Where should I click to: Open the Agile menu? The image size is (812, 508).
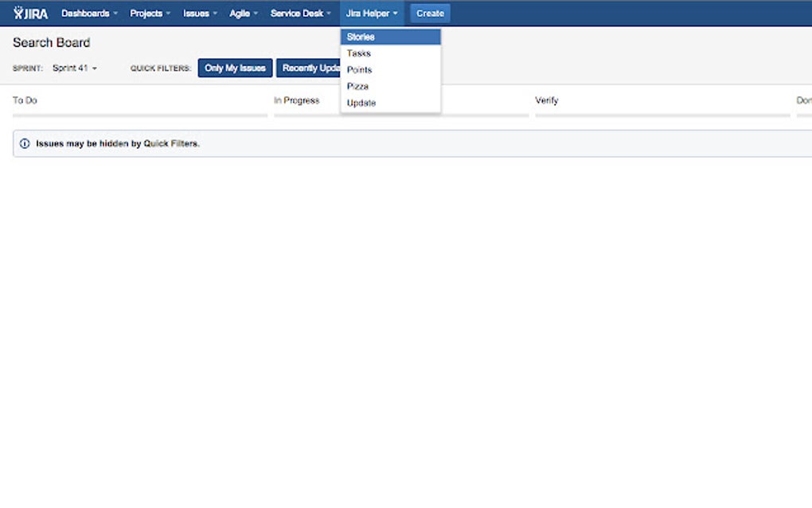241,13
